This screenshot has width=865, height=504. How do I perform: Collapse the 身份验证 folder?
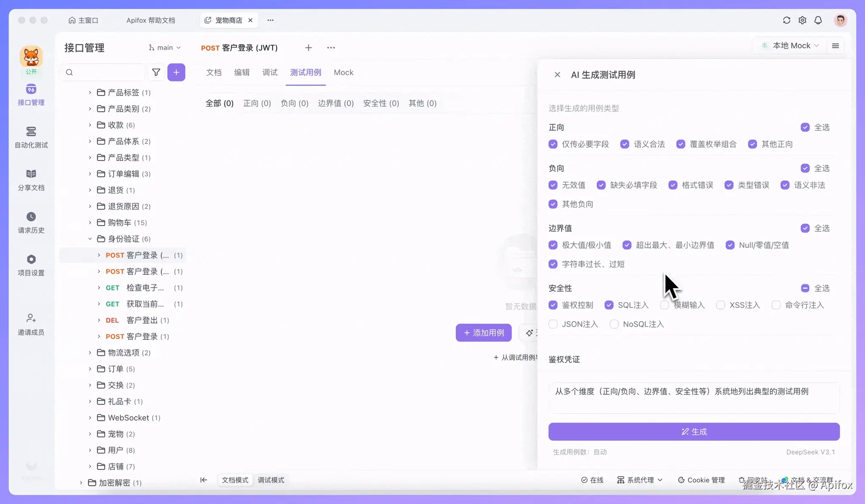90,239
